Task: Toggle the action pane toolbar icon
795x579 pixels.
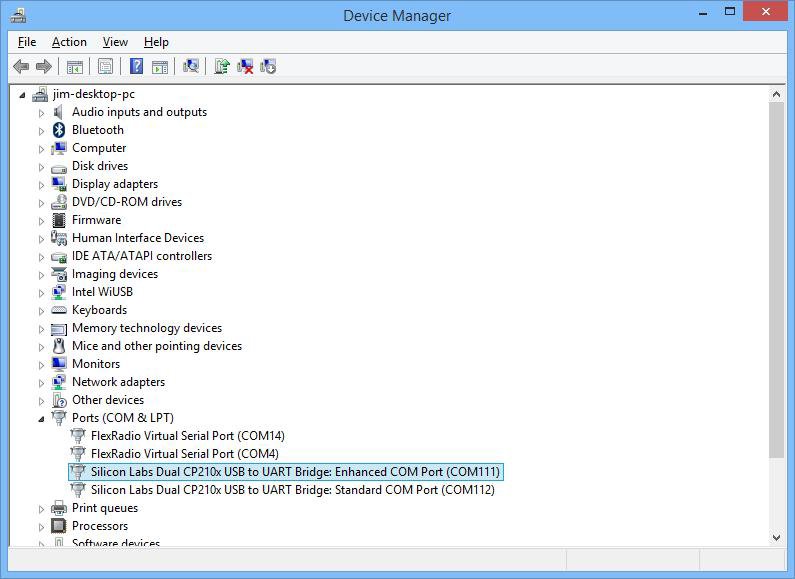Action: 160,66
